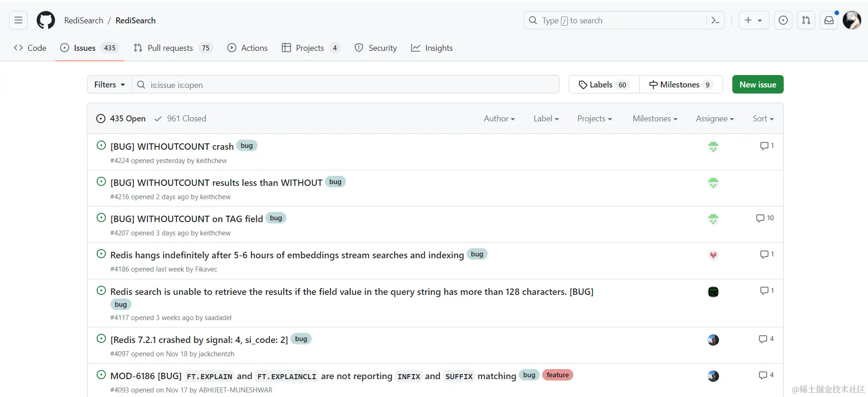The image size is (868, 397).
Task: Expand the Label filter dropdown
Action: pyautogui.click(x=546, y=118)
